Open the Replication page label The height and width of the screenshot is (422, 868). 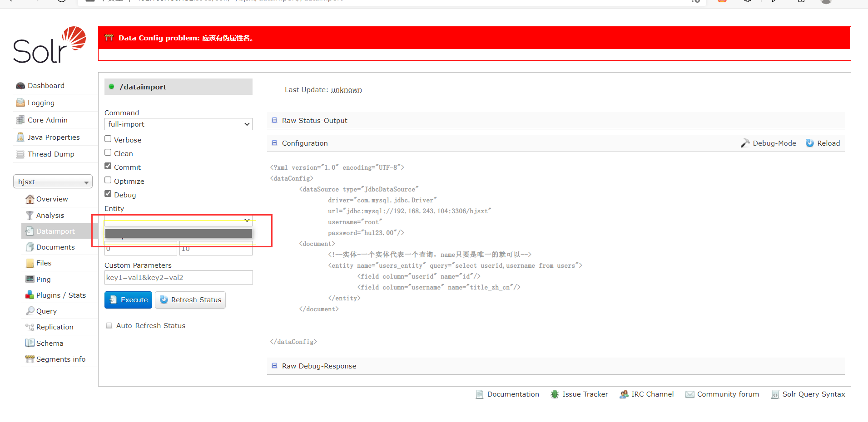tap(55, 327)
